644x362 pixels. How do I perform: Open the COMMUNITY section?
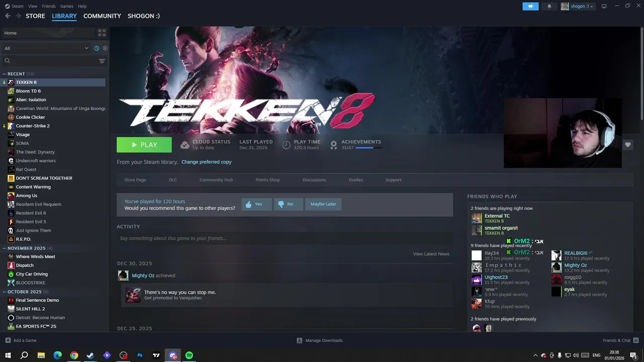pos(102,16)
